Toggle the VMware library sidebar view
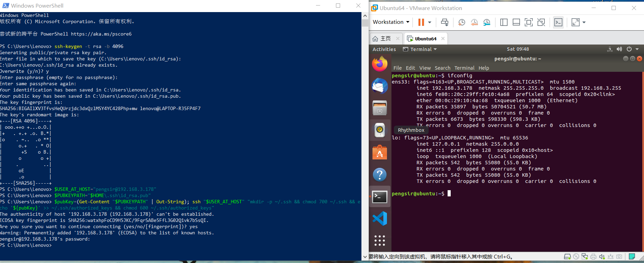The height and width of the screenshot is (263, 644). pos(504,22)
